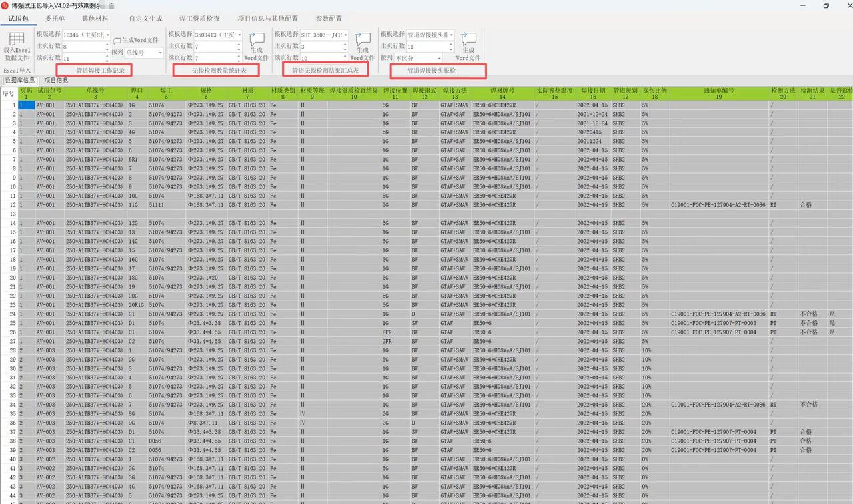The image size is (853, 504).
Task: Click 不合格 result cell in row 34
Action: coord(813,404)
